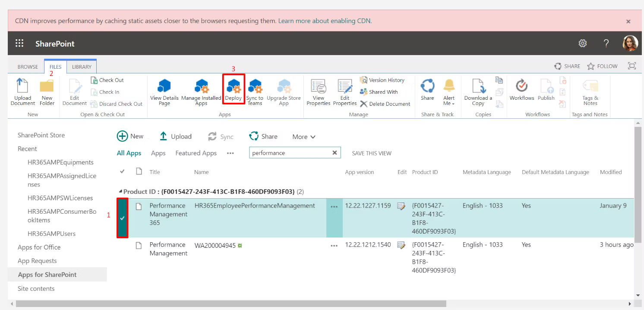Click the search box containing performance

coord(289,153)
